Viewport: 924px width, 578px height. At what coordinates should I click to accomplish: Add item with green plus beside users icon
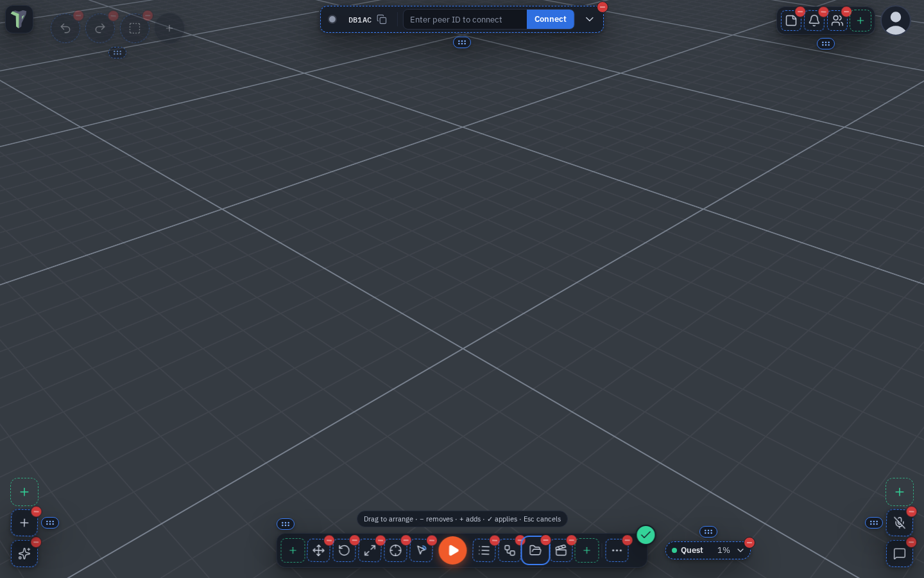pyautogui.click(x=860, y=21)
